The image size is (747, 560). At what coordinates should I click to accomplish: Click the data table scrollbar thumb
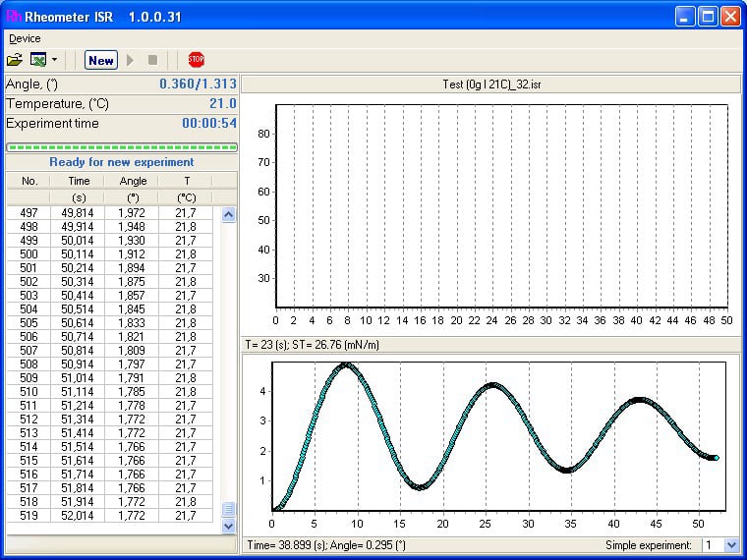(x=229, y=510)
